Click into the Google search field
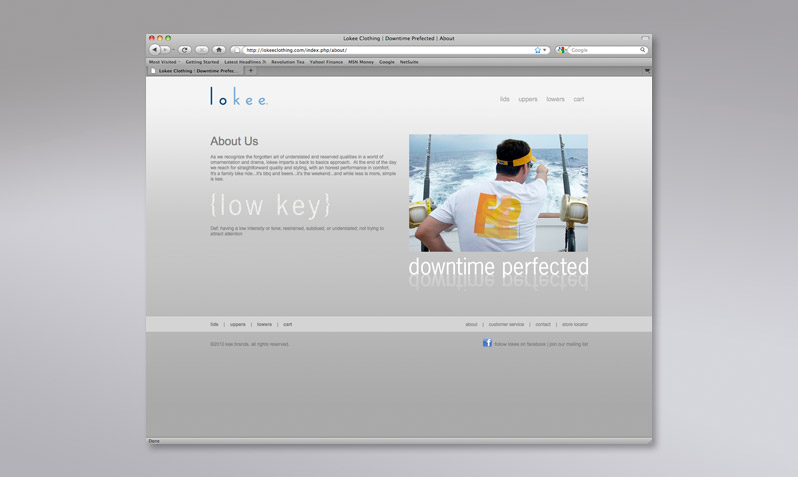The image size is (798, 477). point(604,50)
